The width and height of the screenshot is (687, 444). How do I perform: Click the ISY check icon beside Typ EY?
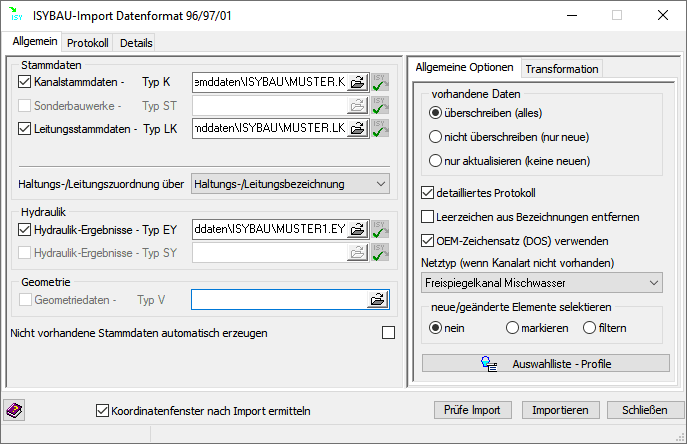(380, 230)
